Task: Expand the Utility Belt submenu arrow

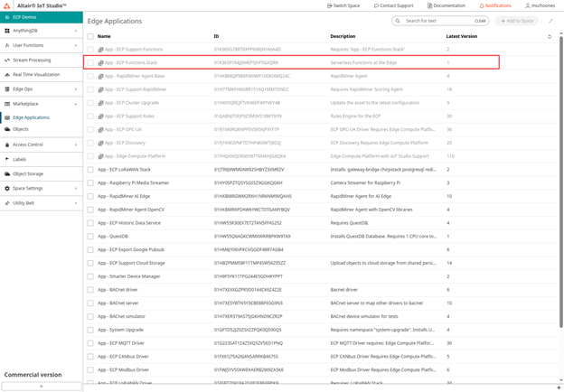Action: click(x=76, y=203)
